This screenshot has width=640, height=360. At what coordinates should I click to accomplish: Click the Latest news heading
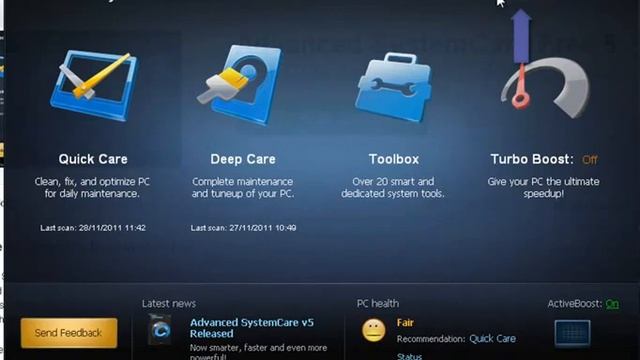[169, 304]
